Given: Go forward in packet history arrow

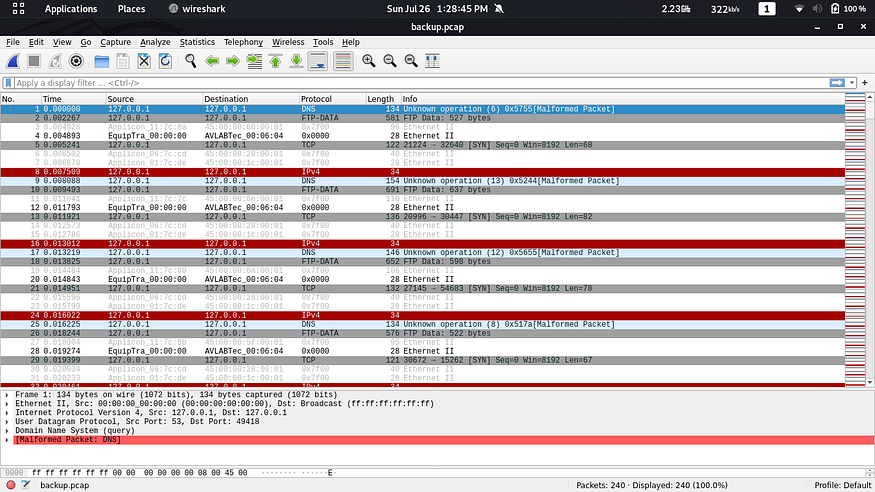Looking at the screenshot, I should (233, 61).
